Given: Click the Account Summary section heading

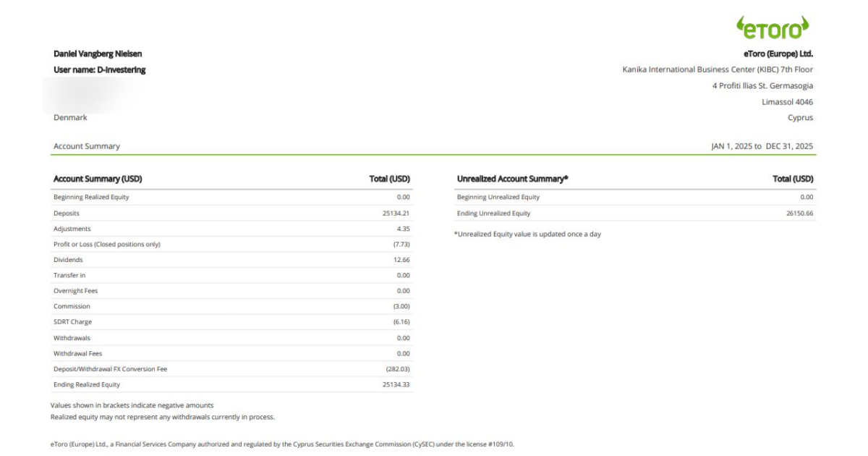Looking at the screenshot, I should tap(87, 146).
